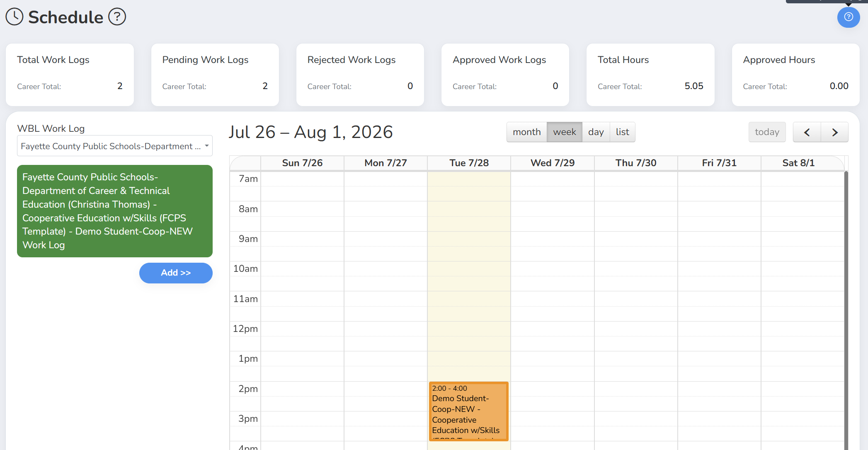Viewport: 868px width, 450px height.
Task: Select the Fayette County Public Schools-Department combo box
Action: 115,146
